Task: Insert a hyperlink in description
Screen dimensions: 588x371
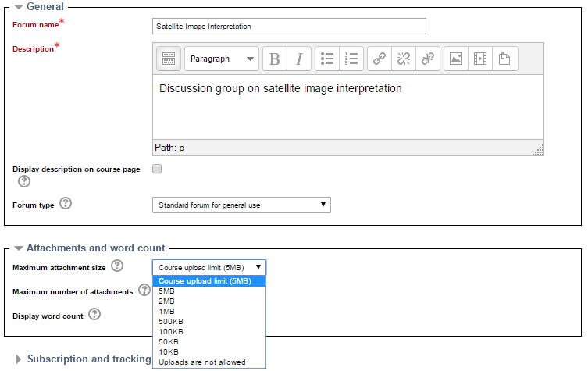Action: [x=380, y=59]
